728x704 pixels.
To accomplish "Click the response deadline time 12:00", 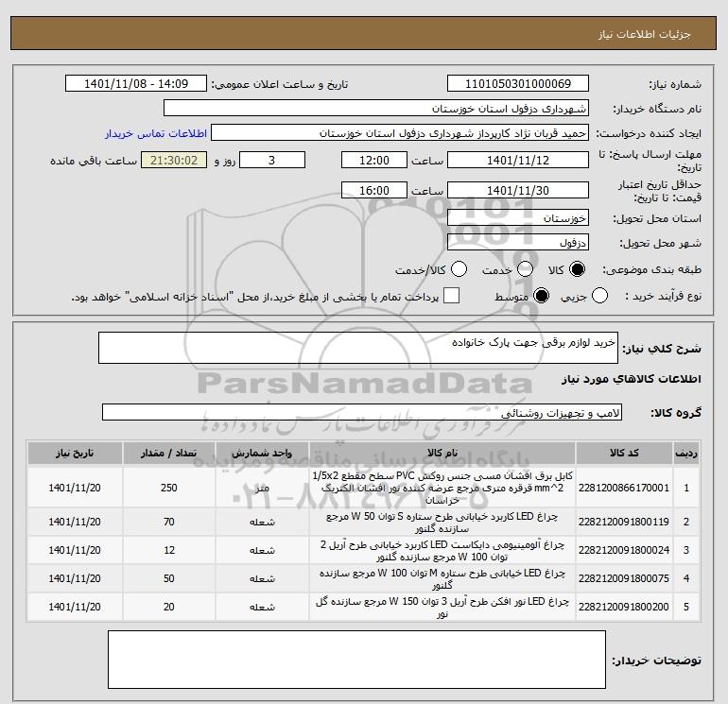I will click(x=374, y=160).
